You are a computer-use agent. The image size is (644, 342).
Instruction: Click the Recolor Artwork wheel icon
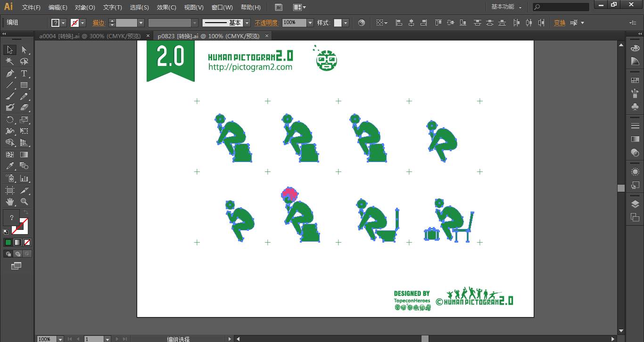pyautogui.click(x=362, y=23)
